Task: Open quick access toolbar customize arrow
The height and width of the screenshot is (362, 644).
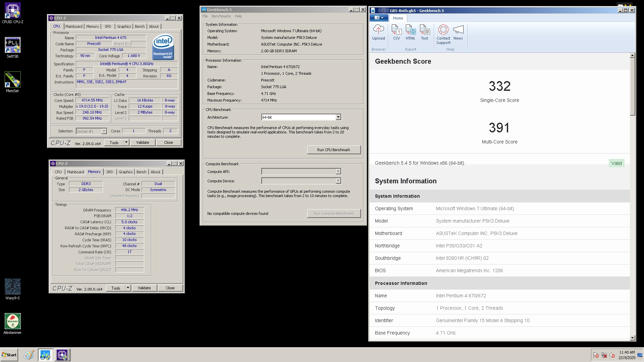Action: coord(383,10)
